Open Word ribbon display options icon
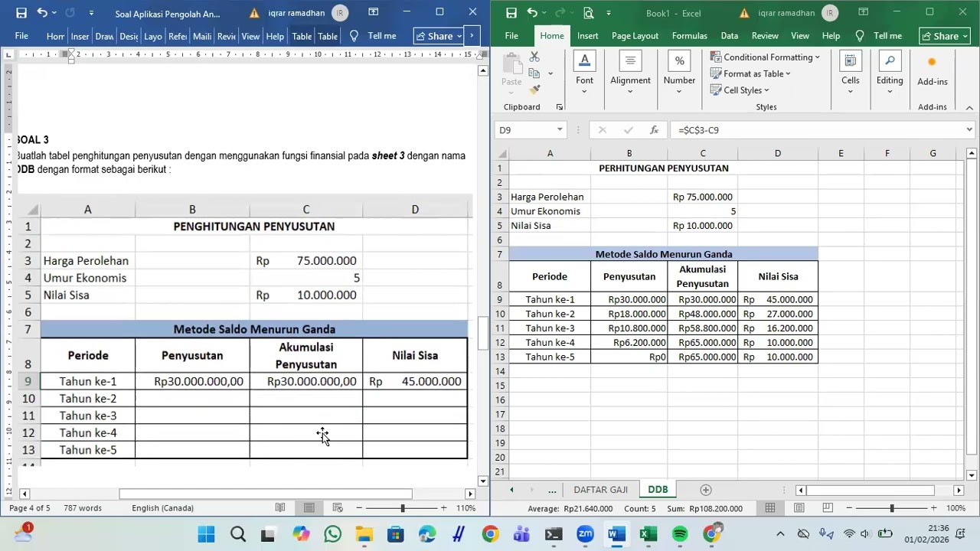The width and height of the screenshot is (980, 551). 373,12
